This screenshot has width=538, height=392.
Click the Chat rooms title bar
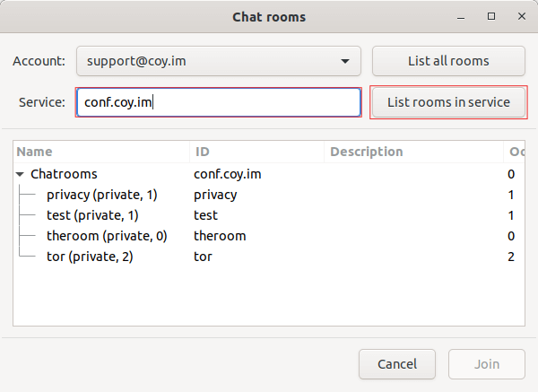pos(269,16)
